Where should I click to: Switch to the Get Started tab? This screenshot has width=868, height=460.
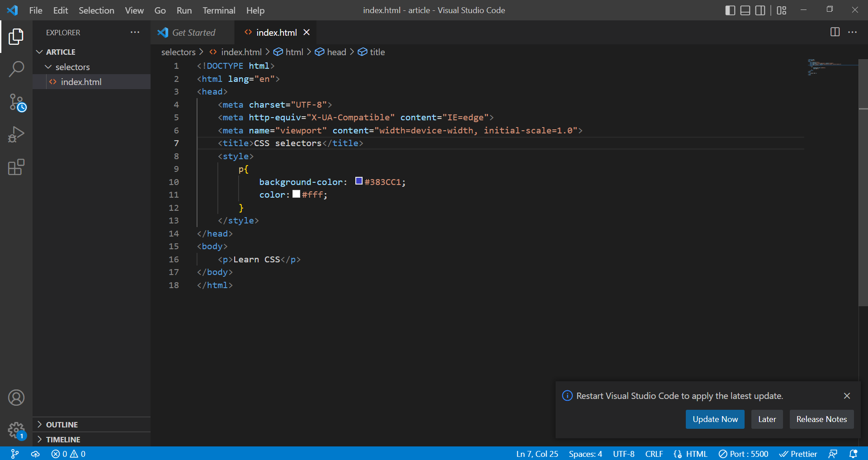[193, 32]
